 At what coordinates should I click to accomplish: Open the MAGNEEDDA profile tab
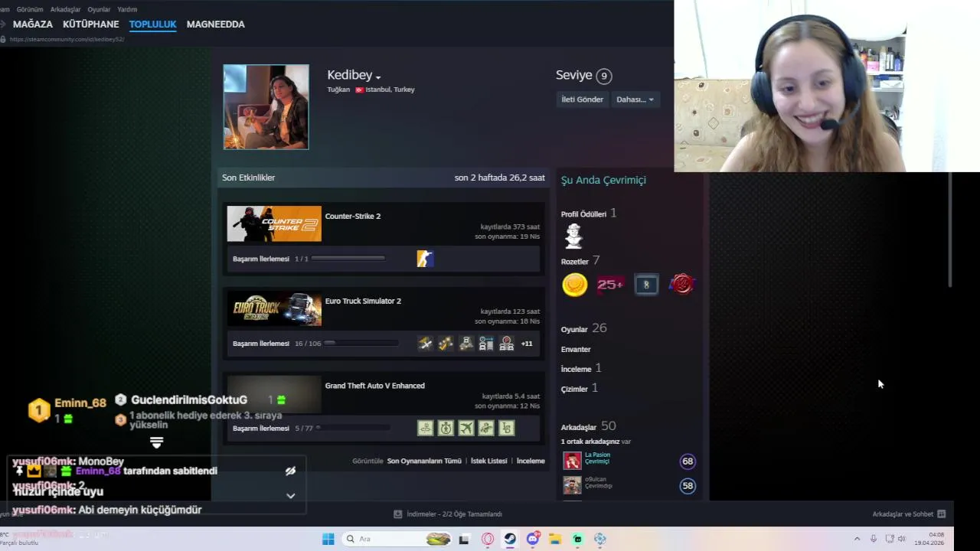pos(216,24)
